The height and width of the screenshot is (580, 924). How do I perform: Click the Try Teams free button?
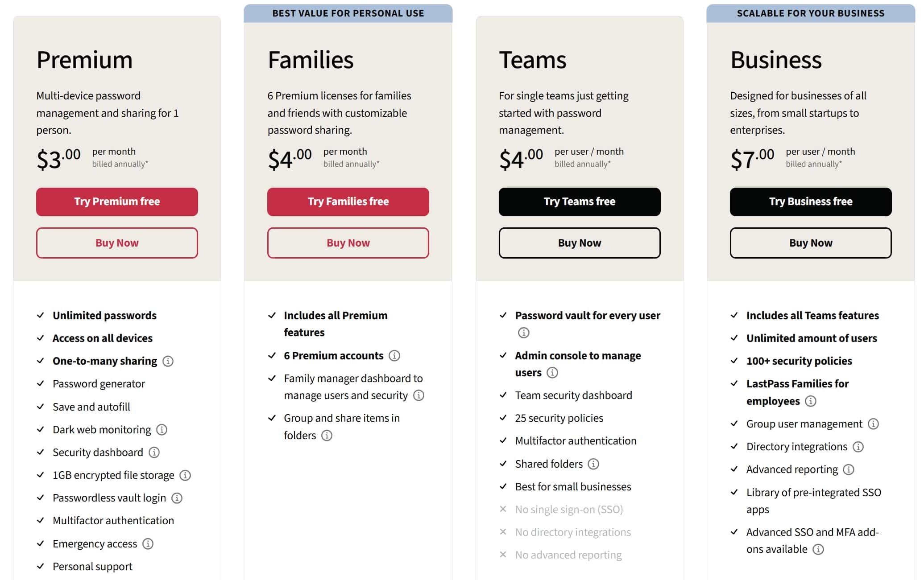[x=580, y=202]
